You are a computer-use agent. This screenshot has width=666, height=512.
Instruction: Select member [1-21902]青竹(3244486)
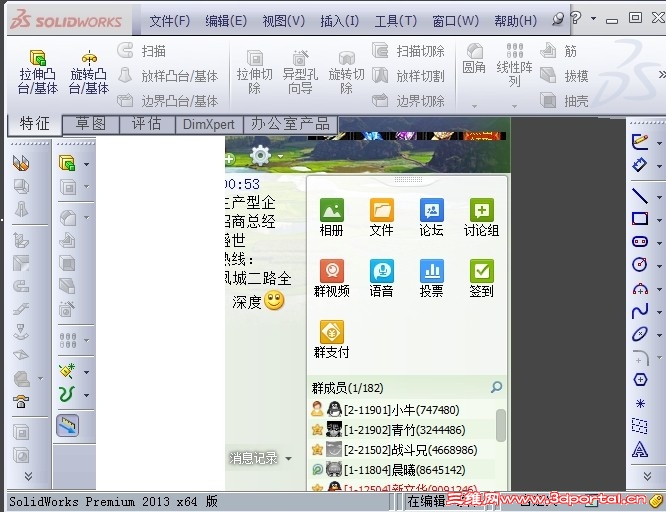402,430
